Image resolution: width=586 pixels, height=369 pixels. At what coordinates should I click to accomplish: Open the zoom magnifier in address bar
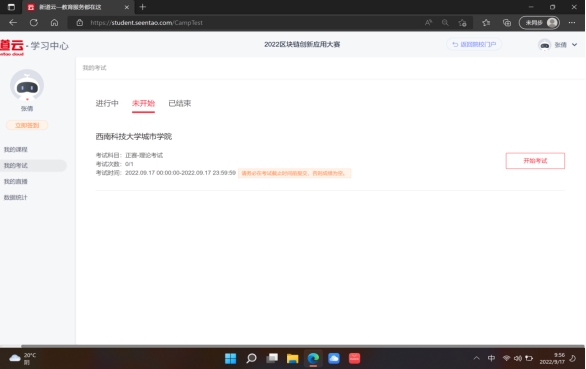(445, 22)
